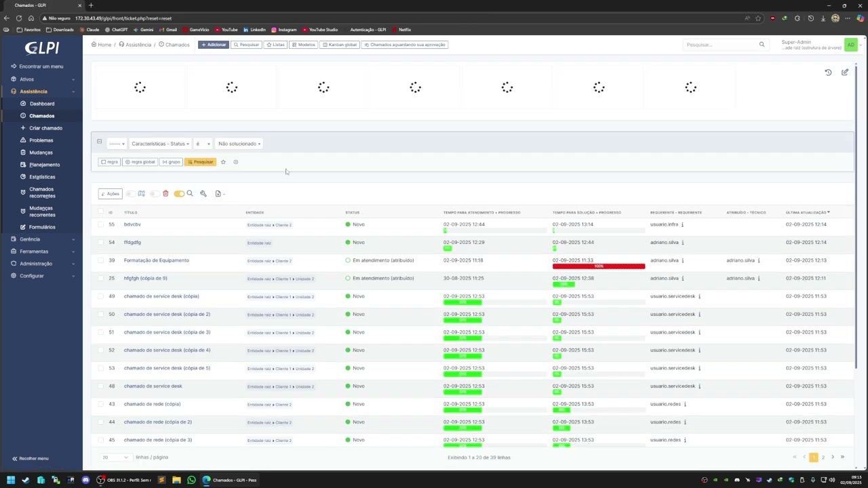The image size is (868, 488).
Task: Check the box for ticket 39
Action: (101, 260)
